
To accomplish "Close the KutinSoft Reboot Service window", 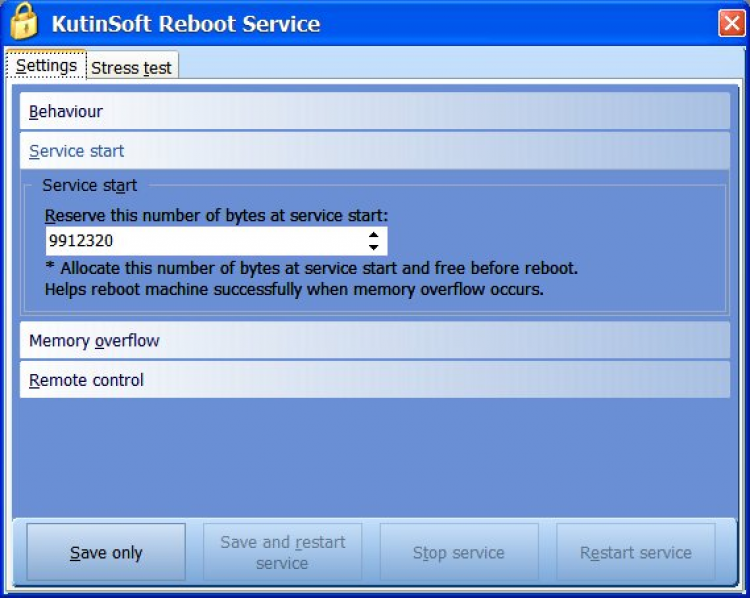I will pyautogui.click(x=731, y=22).
